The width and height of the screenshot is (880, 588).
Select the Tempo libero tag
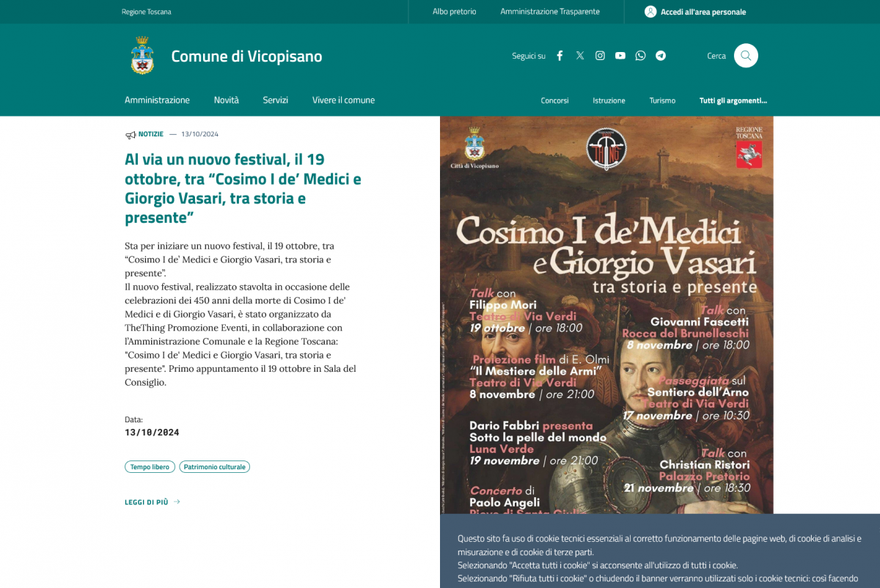[x=150, y=467]
